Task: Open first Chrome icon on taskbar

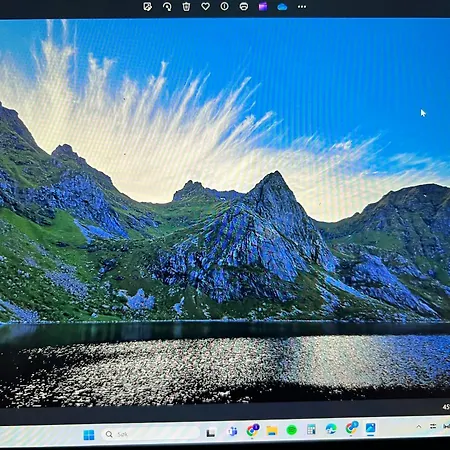Action: pyautogui.click(x=253, y=430)
